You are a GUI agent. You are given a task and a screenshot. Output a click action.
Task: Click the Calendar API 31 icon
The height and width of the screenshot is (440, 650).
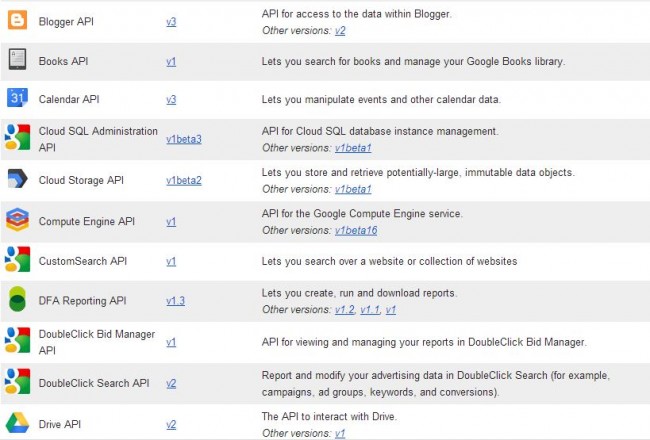click(x=17, y=97)
